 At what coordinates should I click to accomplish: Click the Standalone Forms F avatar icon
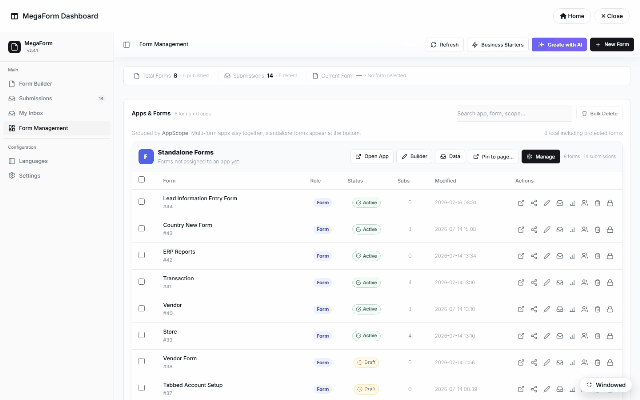[146, 156]
